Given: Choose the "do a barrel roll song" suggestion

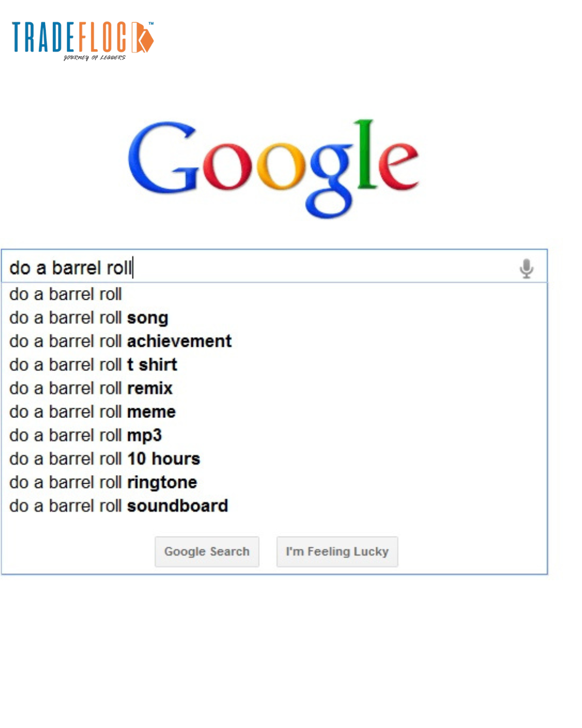Looking at the screenshot, I should click(x=89, y=318).
